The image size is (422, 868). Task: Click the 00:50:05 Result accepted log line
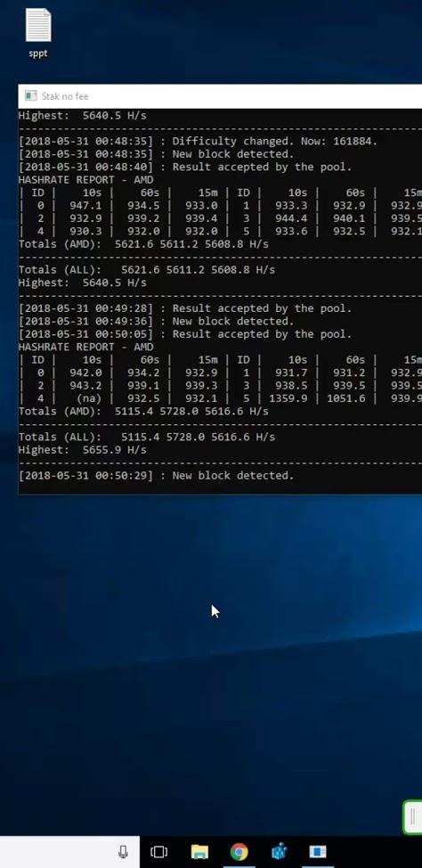(185, 334)
